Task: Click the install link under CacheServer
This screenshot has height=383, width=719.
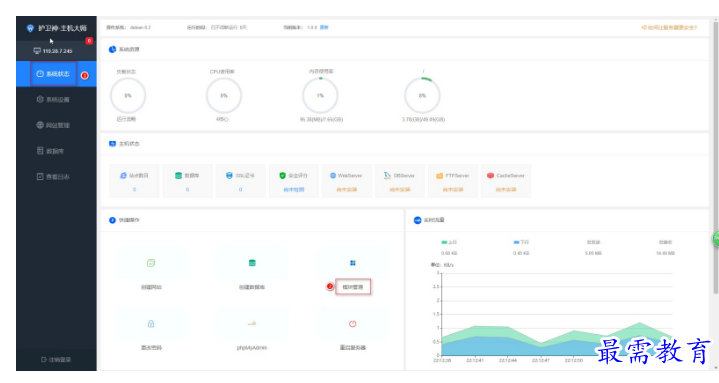Action: 506,189
